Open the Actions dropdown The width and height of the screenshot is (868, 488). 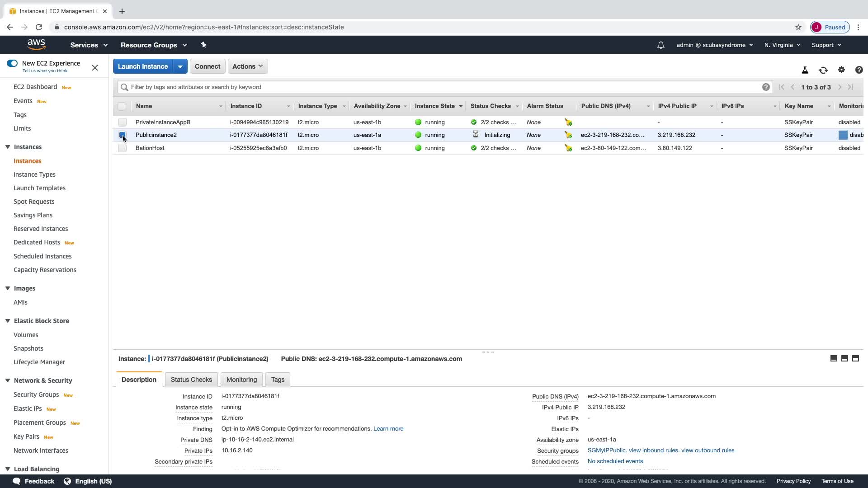247,66
